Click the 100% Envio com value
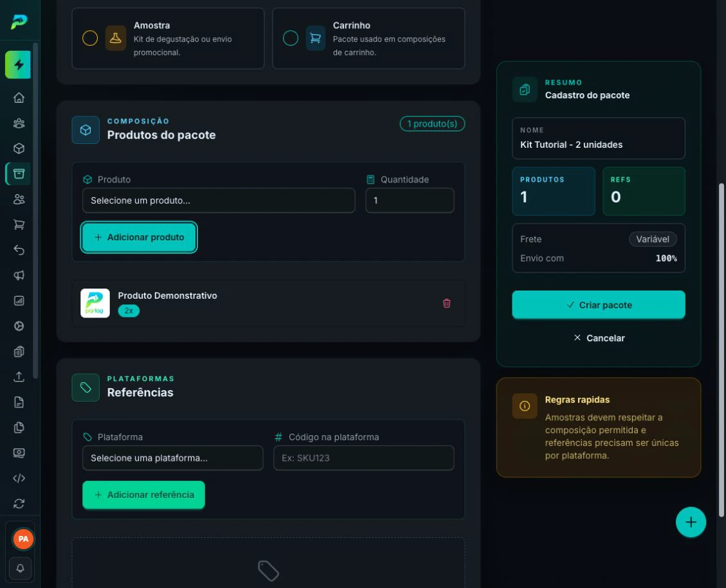Image resolution: width=726 pixels, height=588 pixels. coord(666,258)
